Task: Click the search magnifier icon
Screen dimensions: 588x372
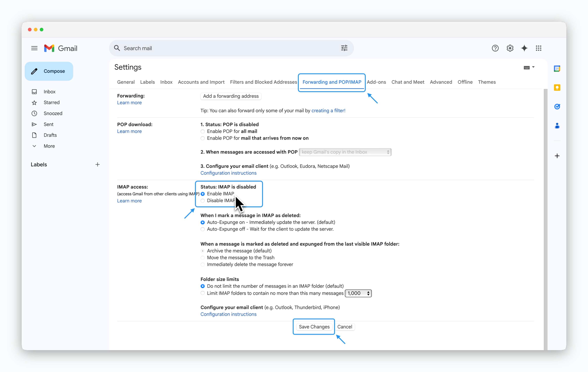Action: pos(117,48)
